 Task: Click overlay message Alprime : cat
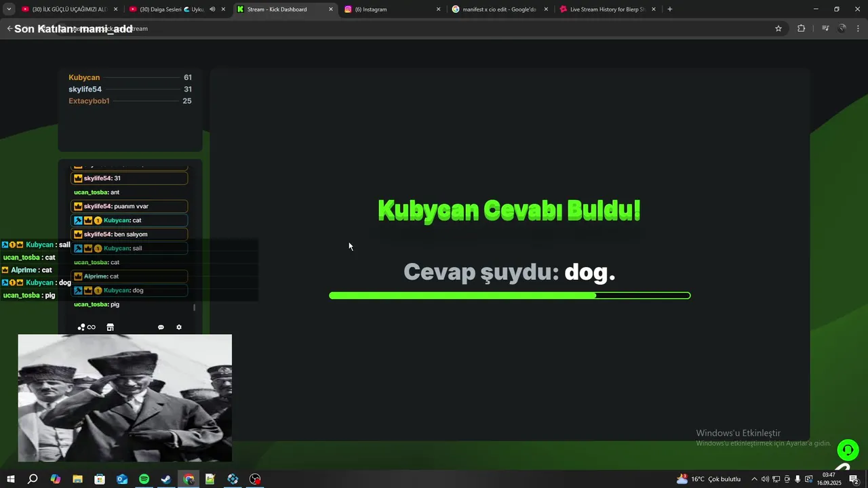[27, 270]
